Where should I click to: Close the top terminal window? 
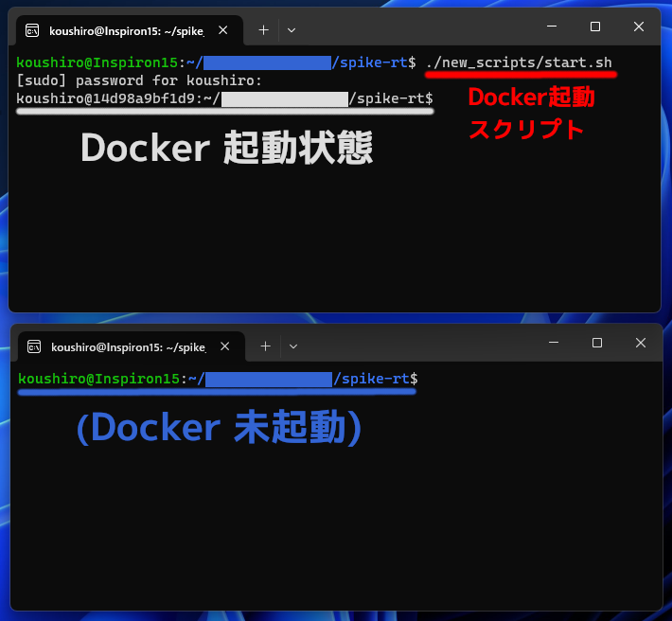[639, 27]
